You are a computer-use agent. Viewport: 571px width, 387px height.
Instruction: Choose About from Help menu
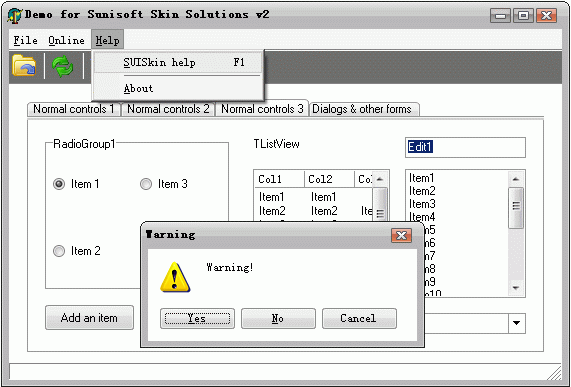178,88
